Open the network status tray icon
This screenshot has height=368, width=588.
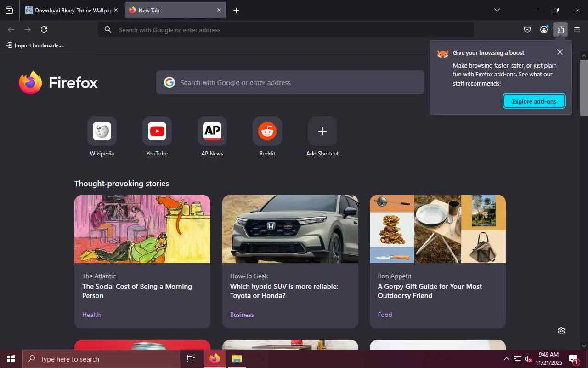518,359
